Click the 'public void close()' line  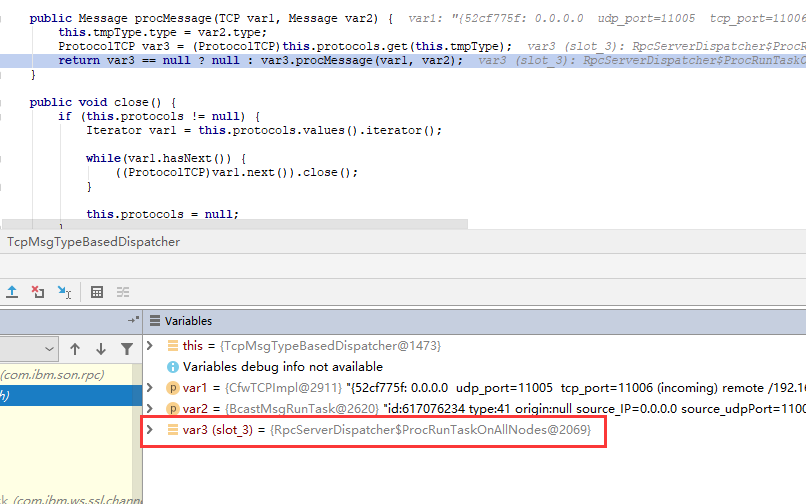103,102
